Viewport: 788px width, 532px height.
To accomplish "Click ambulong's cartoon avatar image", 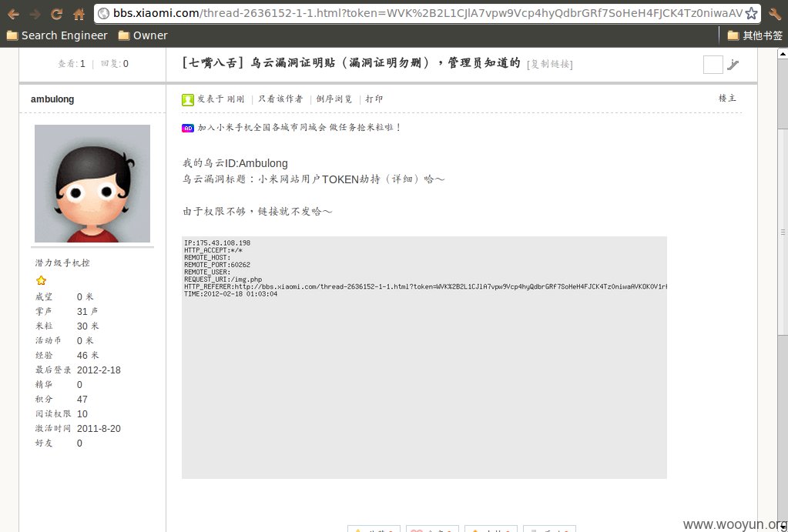I will (92, 183).
